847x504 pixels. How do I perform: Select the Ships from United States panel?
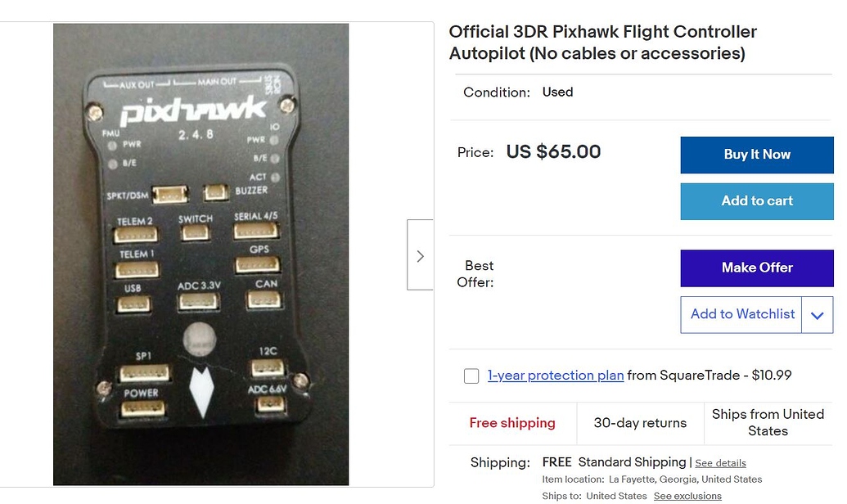[768, 423]
